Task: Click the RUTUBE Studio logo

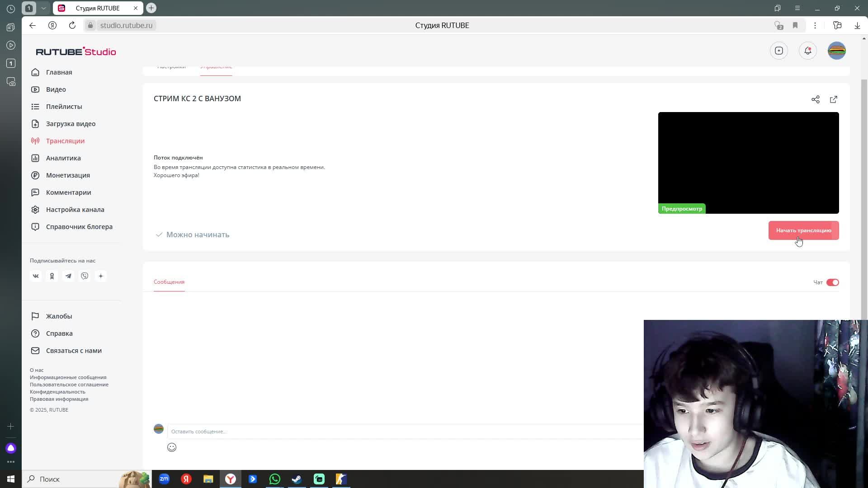Action: coord(76,52)
